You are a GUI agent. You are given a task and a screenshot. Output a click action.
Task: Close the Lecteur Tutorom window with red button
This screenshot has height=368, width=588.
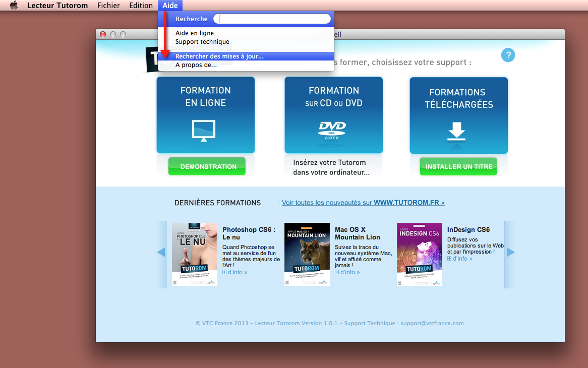(x=103, y=34)
